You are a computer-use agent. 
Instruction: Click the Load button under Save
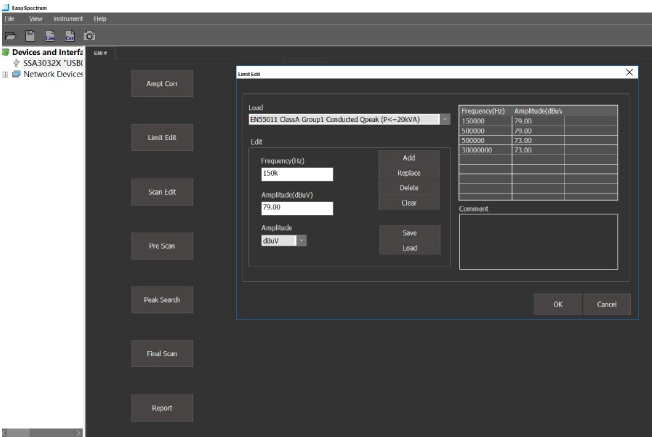coord(410,248)
